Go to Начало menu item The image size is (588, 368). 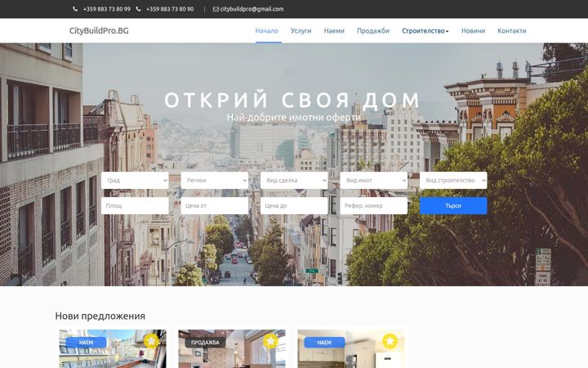pyautogui.click(x=266, y=31)
